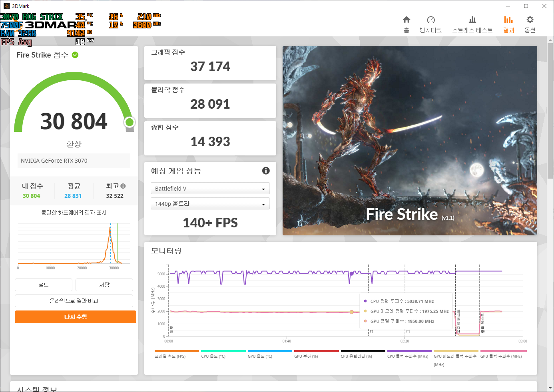
Task: Click the 03:20 time axis label
Action: (x=405, y=341)
